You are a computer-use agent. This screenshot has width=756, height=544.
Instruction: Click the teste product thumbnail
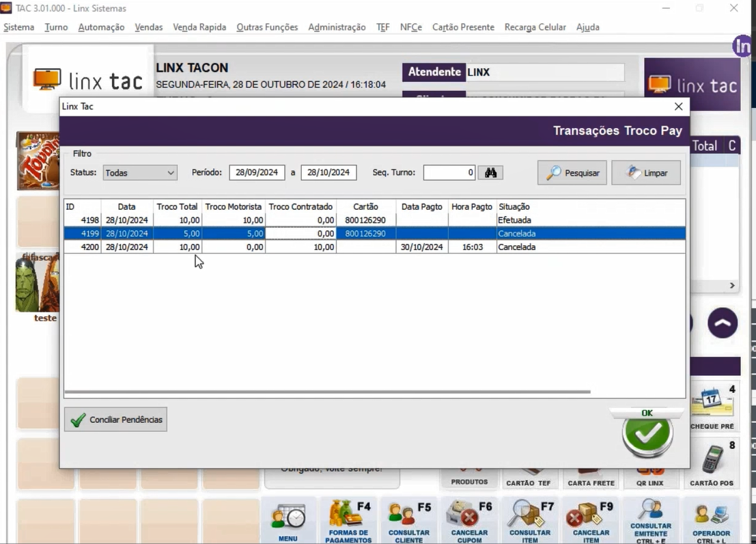click(x=38, y=288)
